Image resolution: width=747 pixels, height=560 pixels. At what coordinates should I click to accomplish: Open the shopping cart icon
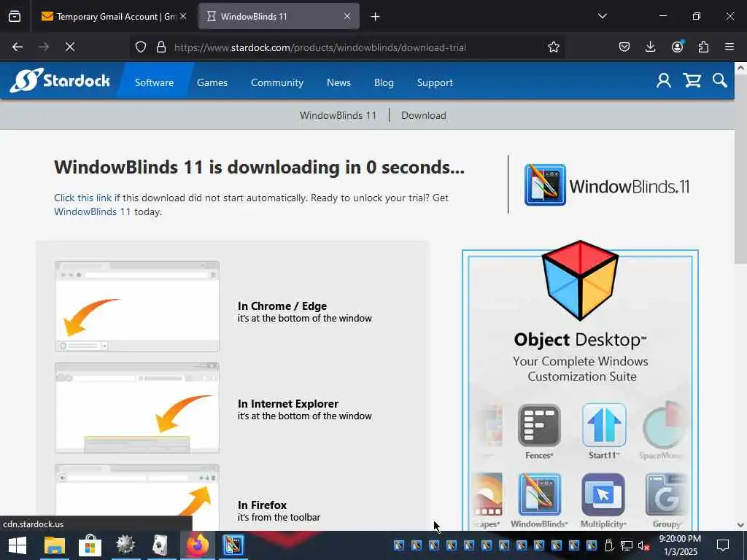click(692, 81)
